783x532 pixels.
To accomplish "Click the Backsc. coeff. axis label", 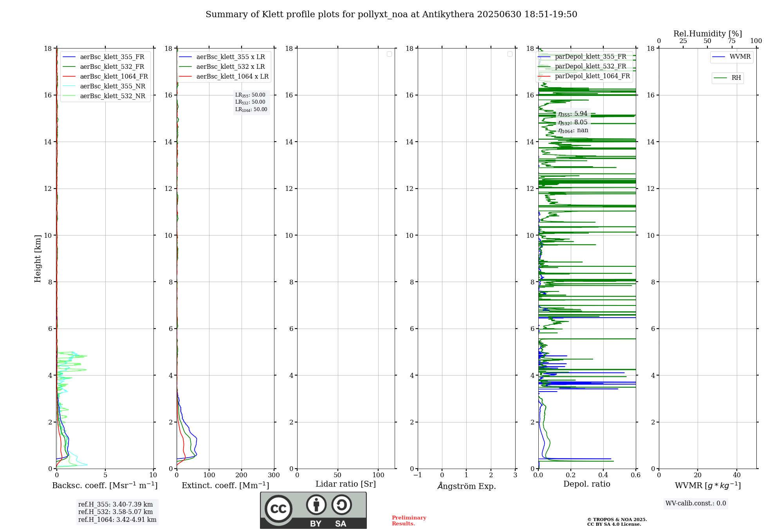I will [x=105, y=485].
